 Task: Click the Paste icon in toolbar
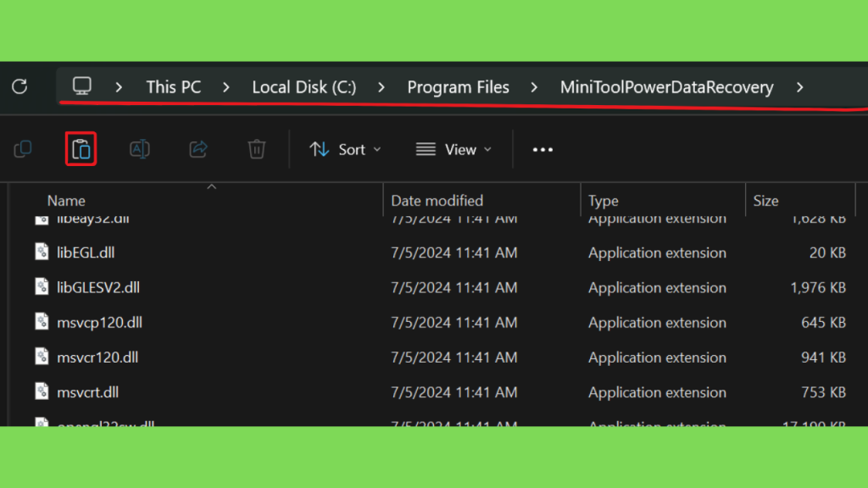(x=81, y=149)
